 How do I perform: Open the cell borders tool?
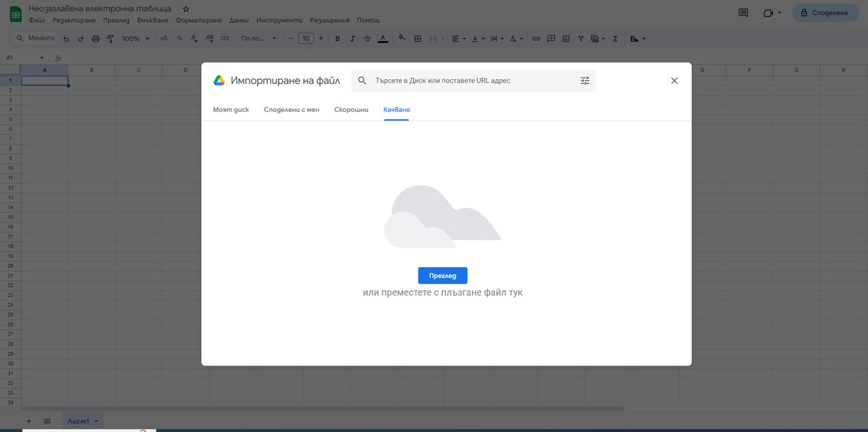pos(418,39)
